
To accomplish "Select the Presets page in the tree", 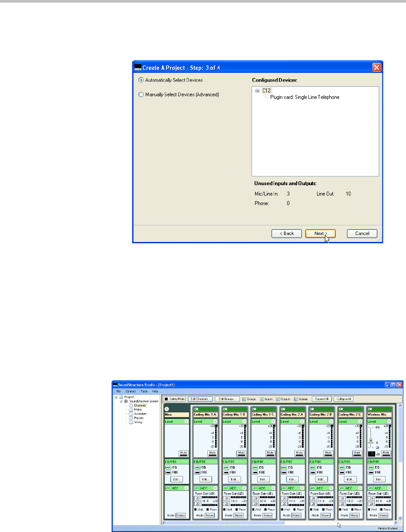I will tap(131, 418).
